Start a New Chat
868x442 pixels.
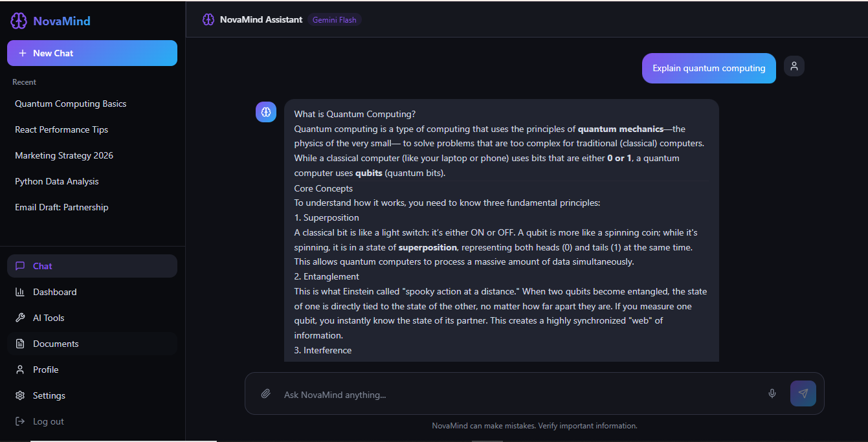92,53
